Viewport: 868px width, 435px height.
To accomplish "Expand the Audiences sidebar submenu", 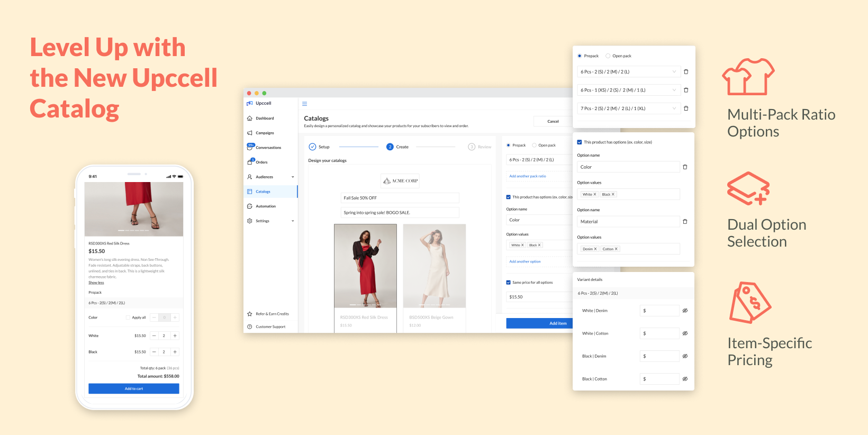I will tap(293, 177).
